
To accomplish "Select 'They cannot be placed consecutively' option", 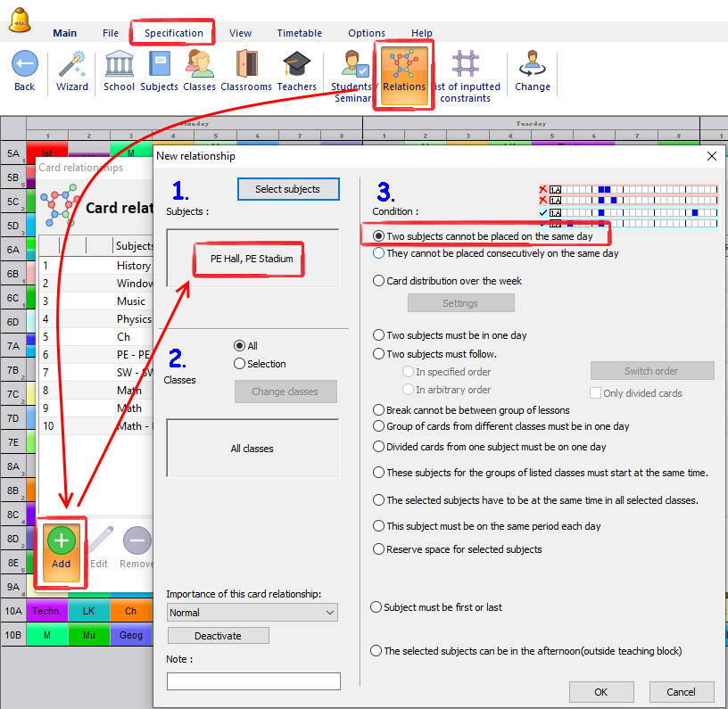I will (379, 254).
